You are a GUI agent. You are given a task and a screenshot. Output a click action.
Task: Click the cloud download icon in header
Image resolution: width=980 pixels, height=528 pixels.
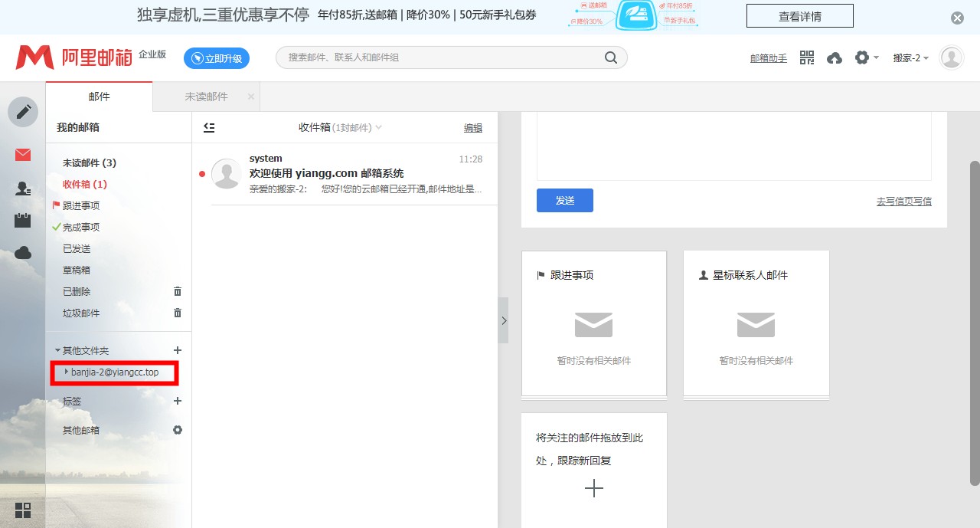835,58
